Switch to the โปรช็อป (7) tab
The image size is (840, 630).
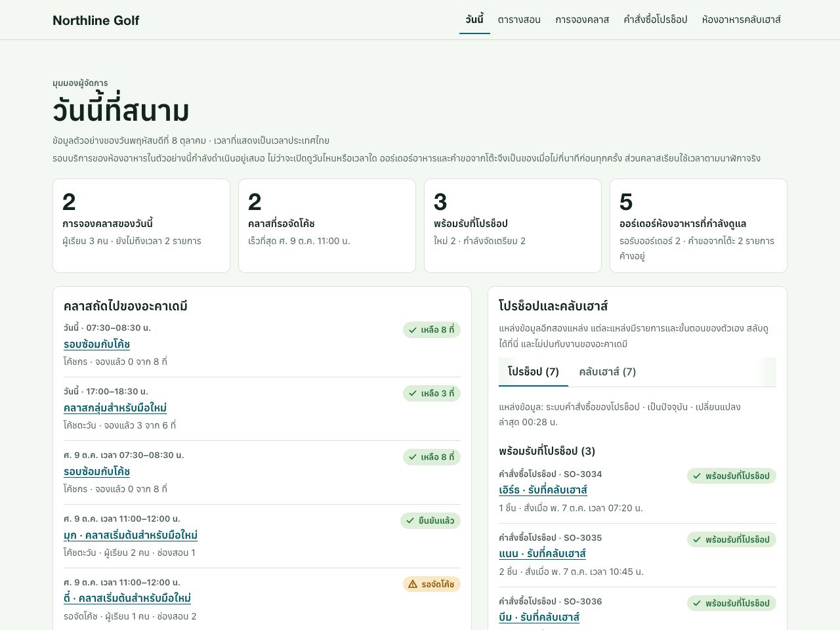534,372
